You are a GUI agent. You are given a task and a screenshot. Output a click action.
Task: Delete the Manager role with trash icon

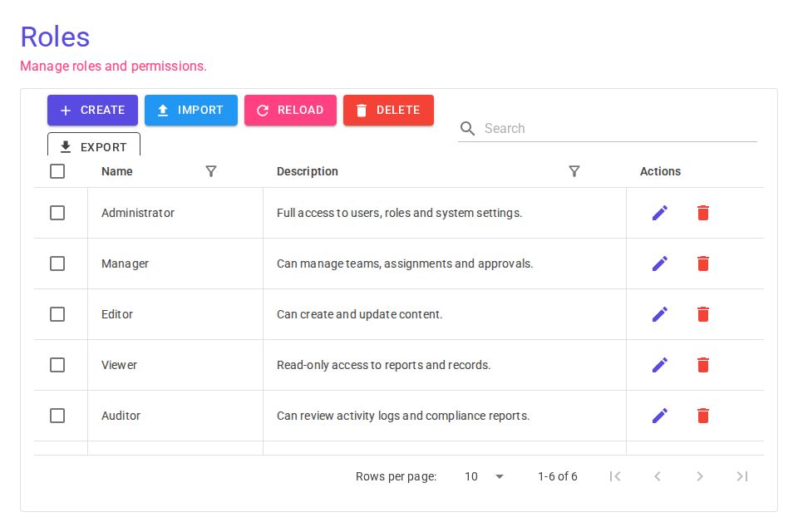[702, 264]
